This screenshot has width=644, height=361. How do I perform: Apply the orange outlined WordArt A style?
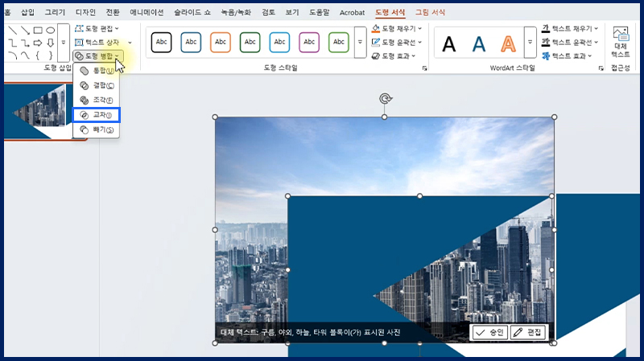click(508, 44)
